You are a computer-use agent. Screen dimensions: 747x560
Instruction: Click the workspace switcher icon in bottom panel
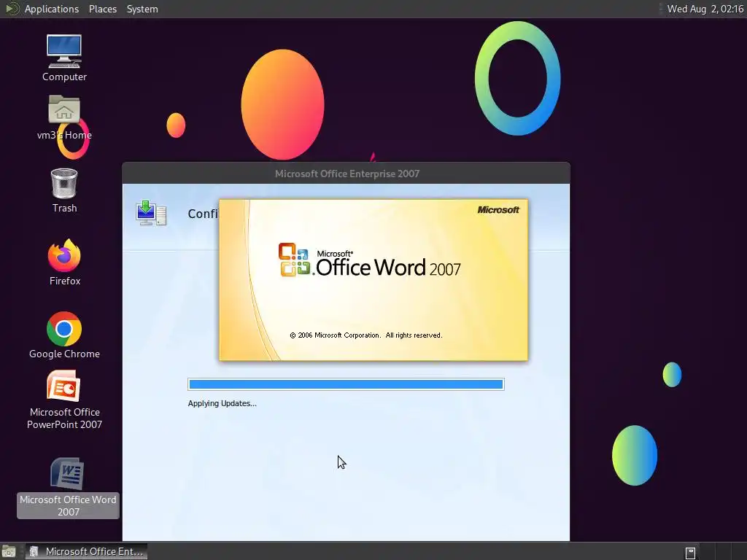690,553
